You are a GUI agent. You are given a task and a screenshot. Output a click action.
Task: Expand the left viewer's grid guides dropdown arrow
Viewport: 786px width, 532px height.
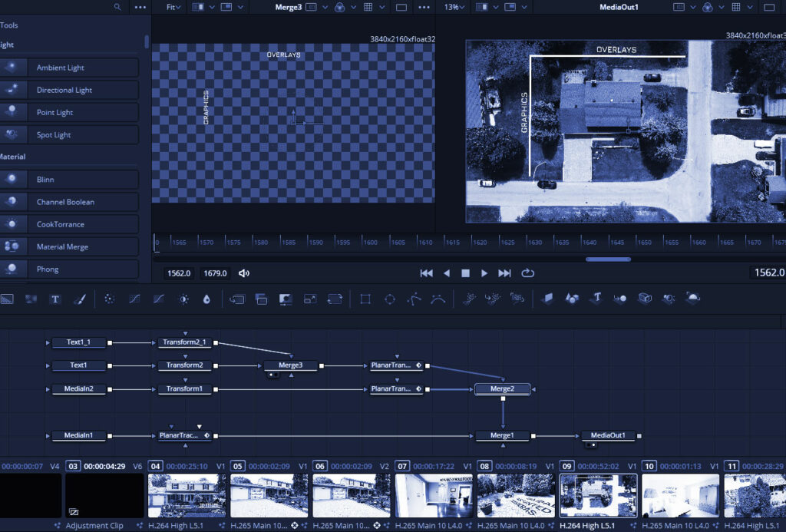point(382,7)
